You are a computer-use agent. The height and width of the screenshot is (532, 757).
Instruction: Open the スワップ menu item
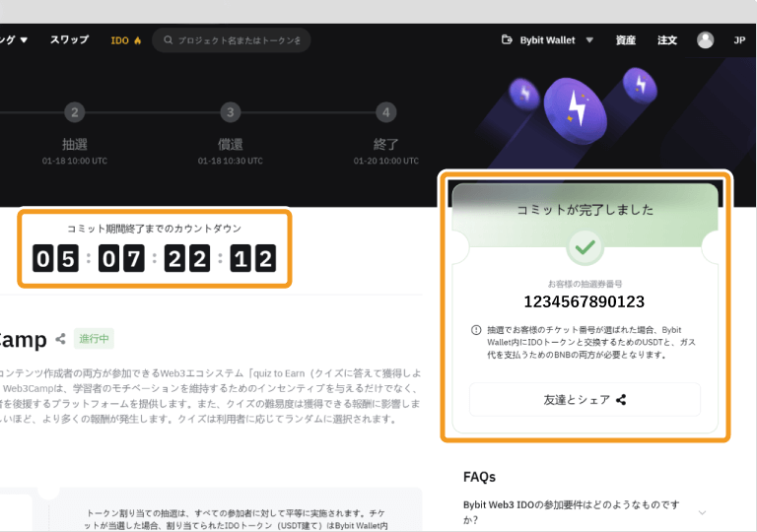point(70,40)
